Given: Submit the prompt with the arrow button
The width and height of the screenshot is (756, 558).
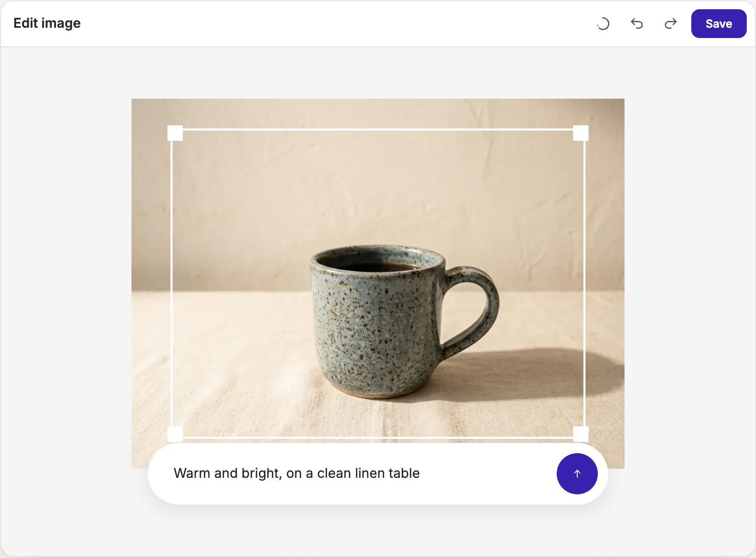Looking at the screenshot, I should [x=577, y=474].
